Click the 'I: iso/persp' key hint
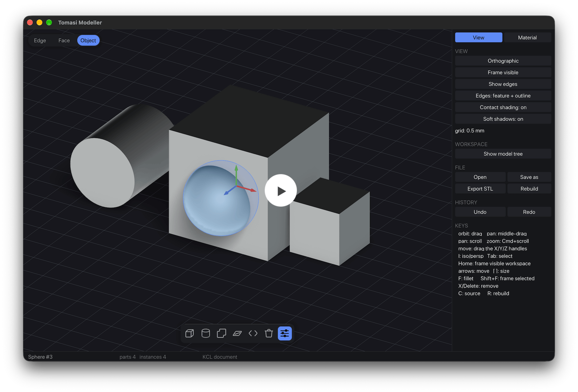The image size is (578, 392). click(471, 256)
